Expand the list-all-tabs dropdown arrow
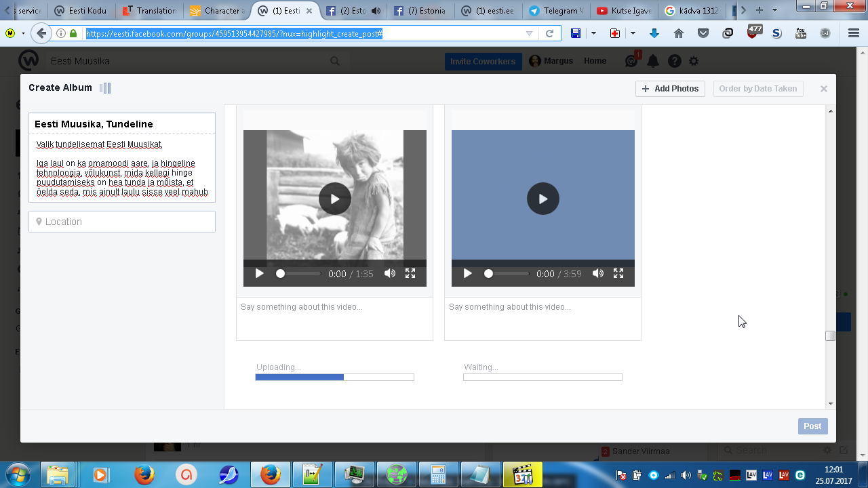Screen dimensions: 868x488 coord(775,10)
